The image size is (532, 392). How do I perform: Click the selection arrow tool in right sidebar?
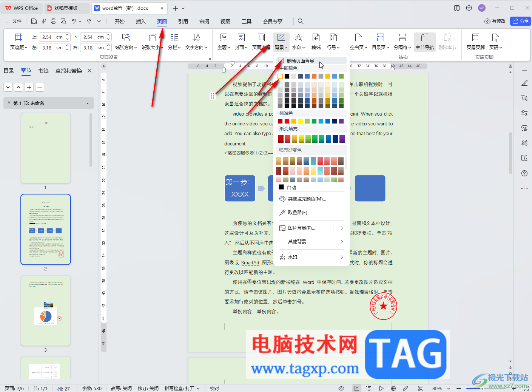click(x=524, y=98)
